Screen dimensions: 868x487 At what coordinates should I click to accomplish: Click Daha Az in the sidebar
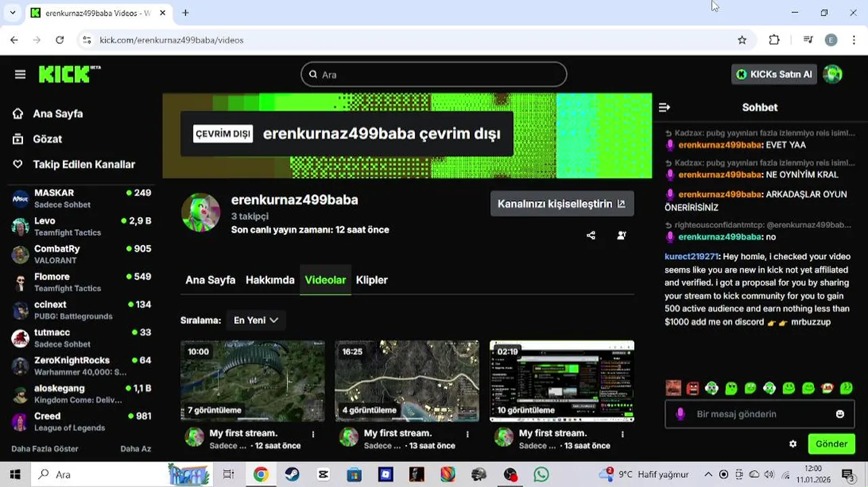(x=135, y=449)
